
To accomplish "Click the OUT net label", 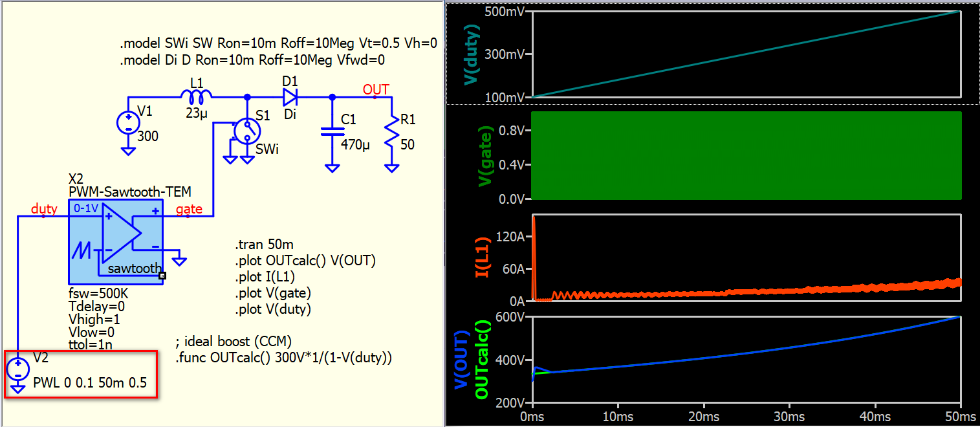I will (x=376, y=89).
